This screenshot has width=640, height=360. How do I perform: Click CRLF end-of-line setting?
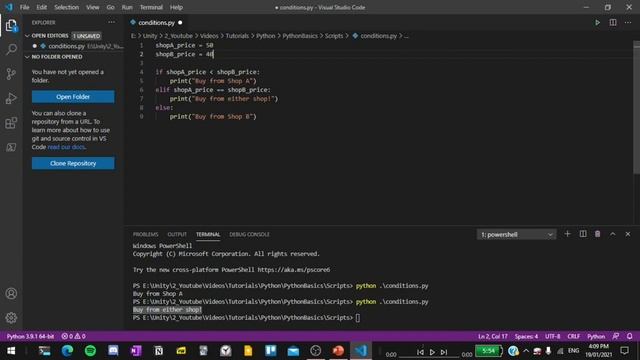tap(573, 336)
